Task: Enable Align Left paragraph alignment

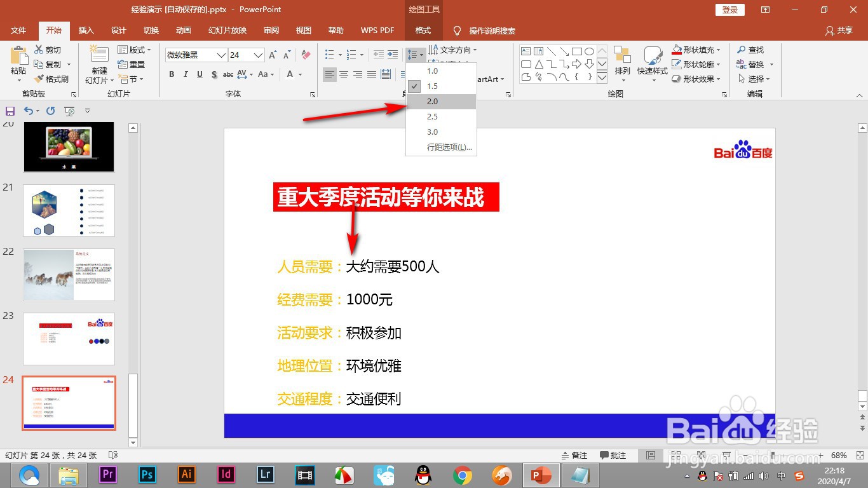Action: pyautogui.click(x=330, y=74)
